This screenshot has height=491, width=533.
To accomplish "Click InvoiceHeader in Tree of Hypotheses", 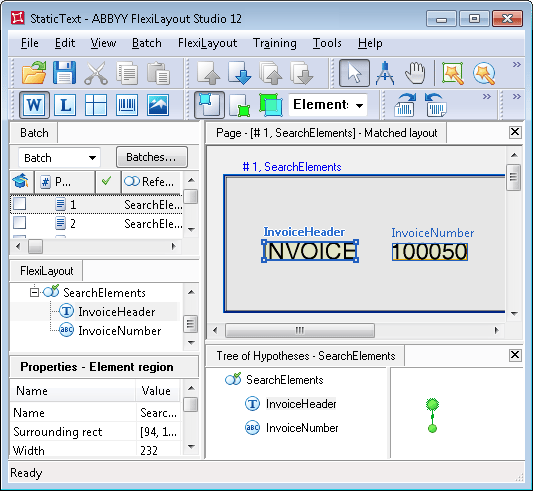I will [x=301, y=404].
